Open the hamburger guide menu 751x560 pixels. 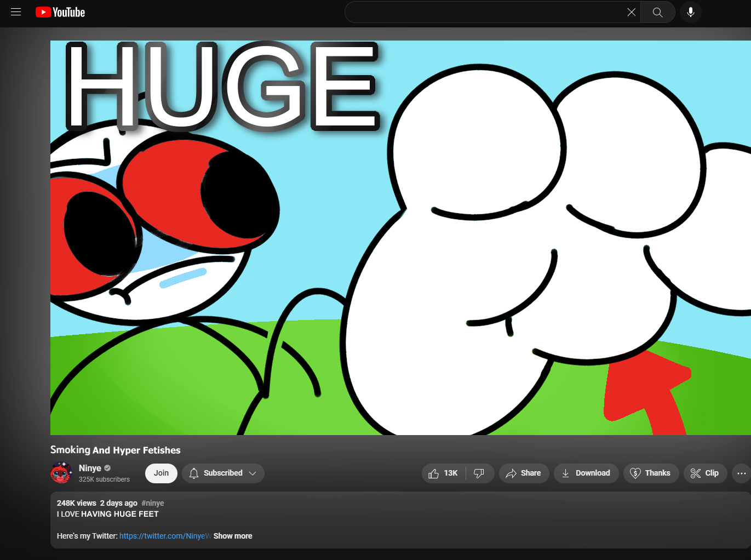point(16,12)
